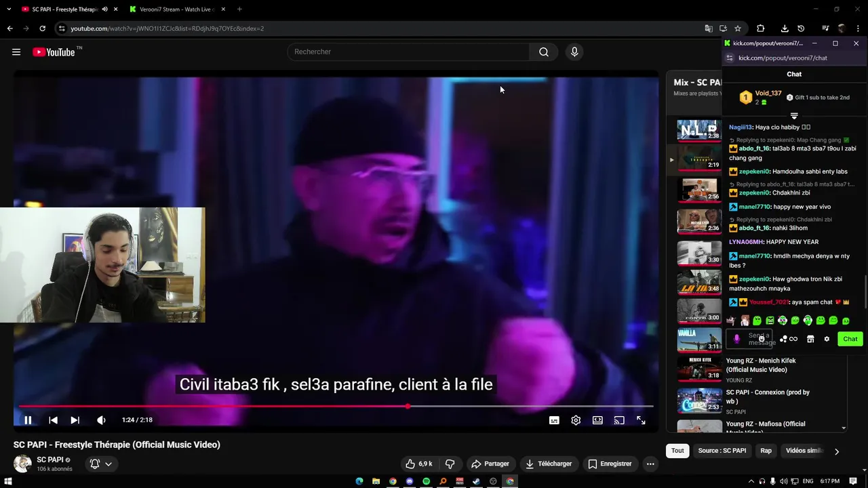The image size is (868, 488).
Task: Open SC PAPI - Connexion video title
Action: (x=768, y=396)
